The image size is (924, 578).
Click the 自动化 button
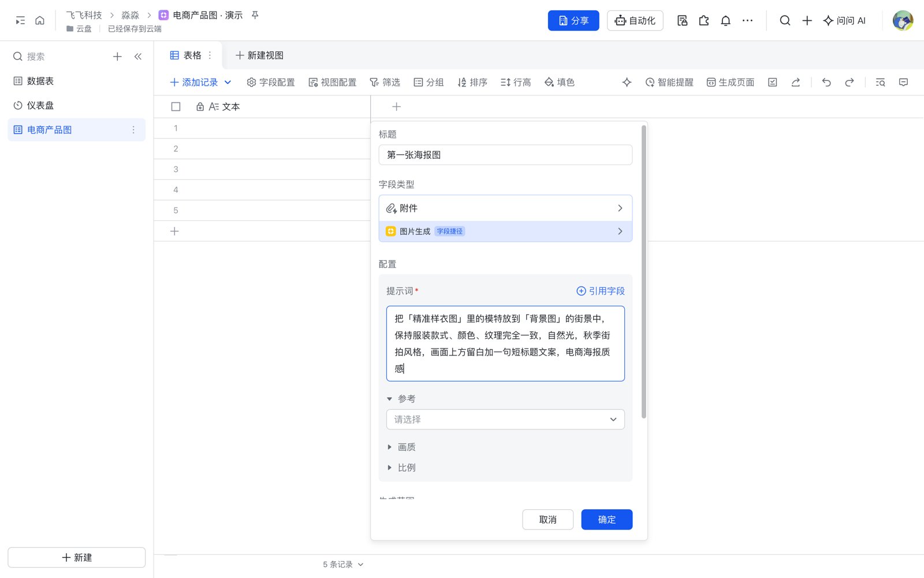pos(635,21)
